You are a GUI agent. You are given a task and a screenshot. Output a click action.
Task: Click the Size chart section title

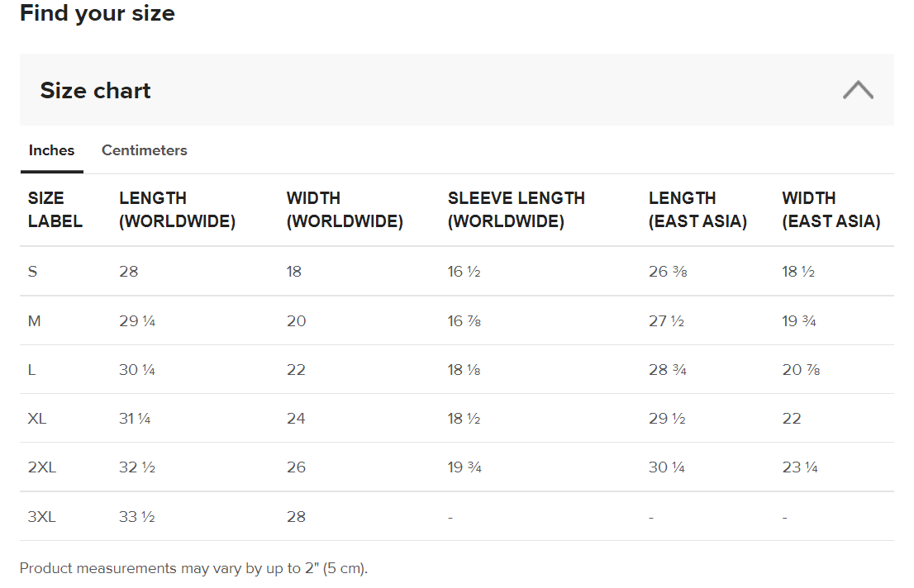96,90
